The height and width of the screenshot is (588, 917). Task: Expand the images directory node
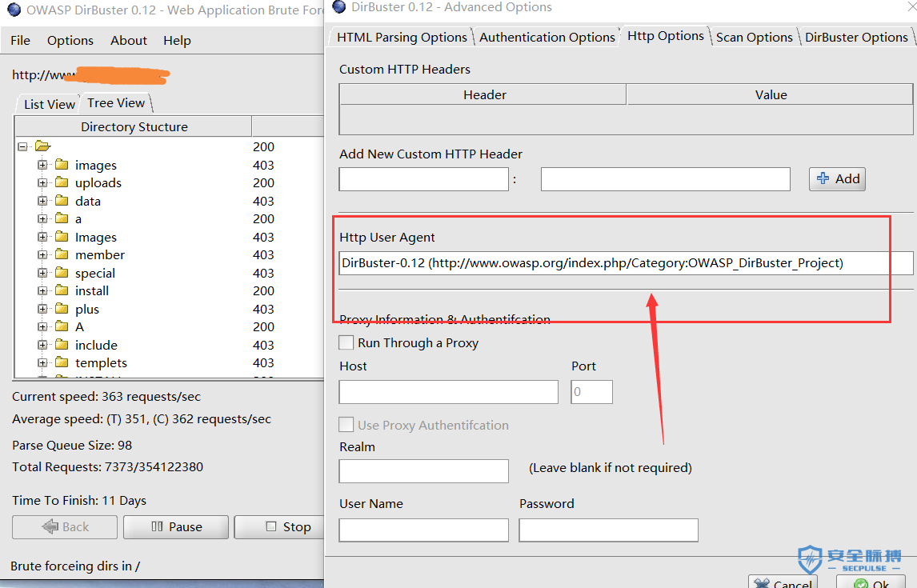42,165
